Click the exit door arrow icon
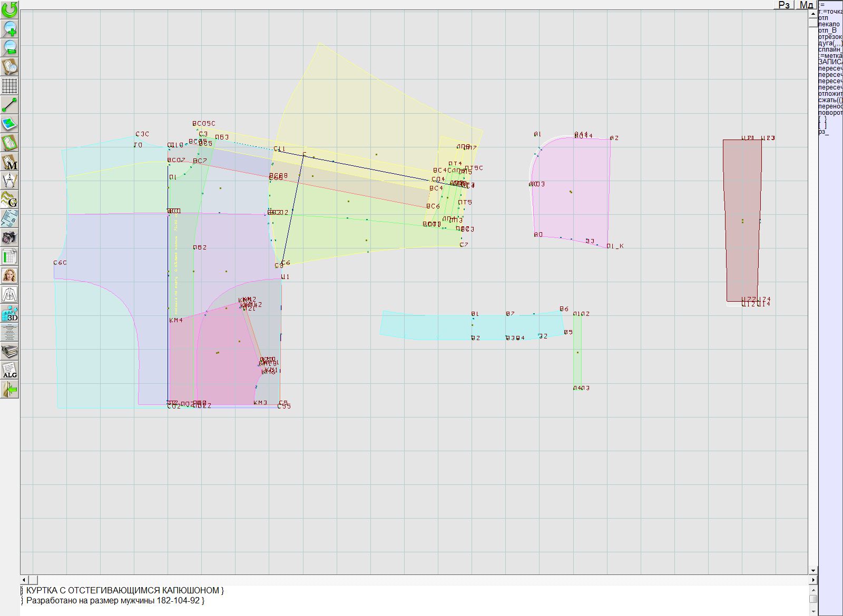This screenshot has height=616, width=843. click(x=9, y=390)
